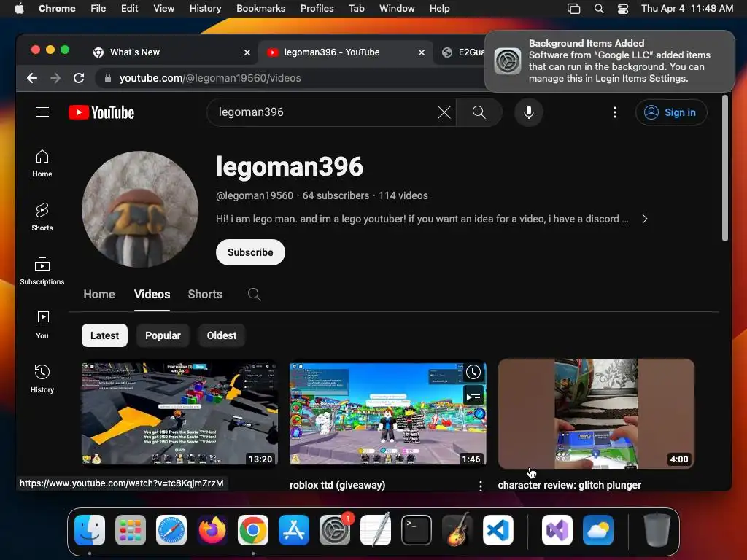
Task: Open character review: glitch plunger title
Action: (x=569, y=485)
